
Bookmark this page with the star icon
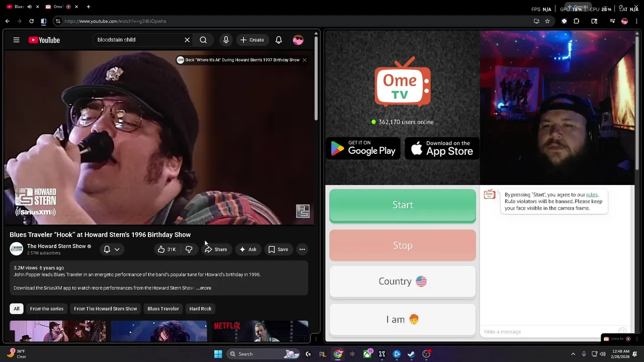pyautogui.click(x=547, y=21)
